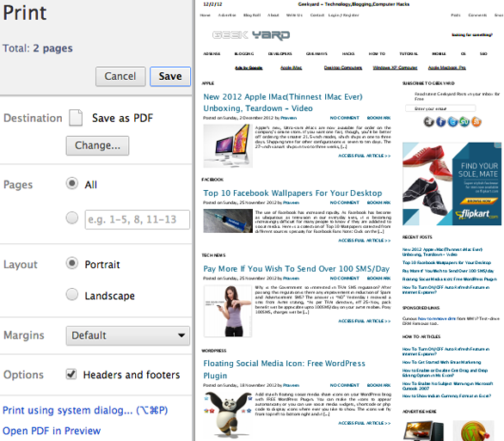The height and width of the screenshot is (441, 504).
Task: Click the subscribe email input field
Action: [440, 108]
